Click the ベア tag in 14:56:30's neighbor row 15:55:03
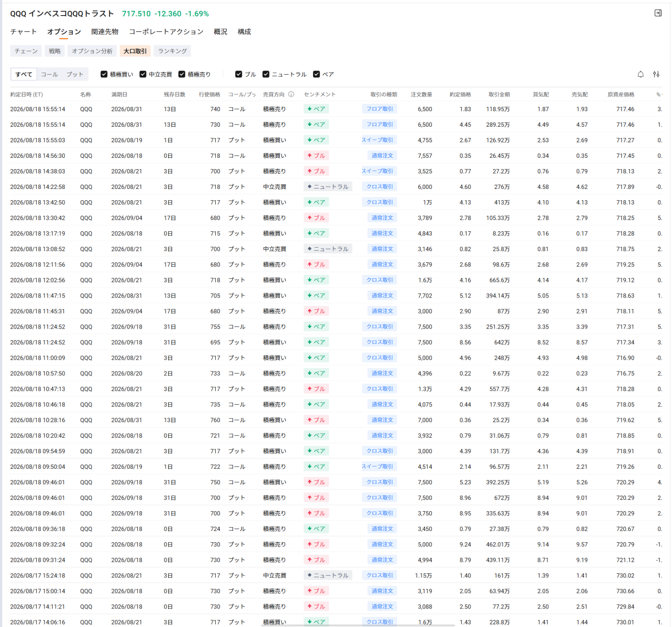 click(x=316, y=140)
